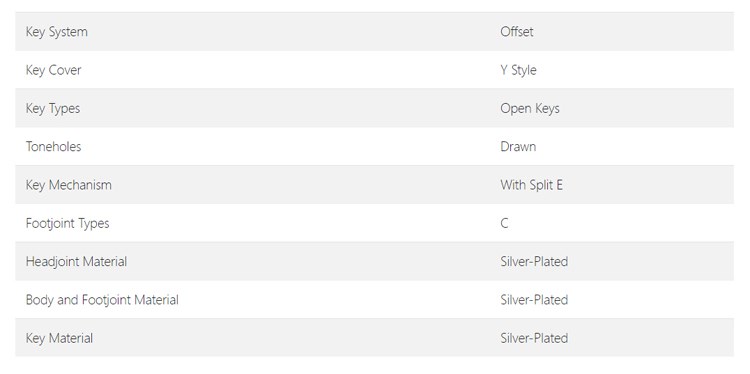Click the Key Cover row label
Viewport: 750px width, 374px height.
pyautogui.click(x=54, y=70)
